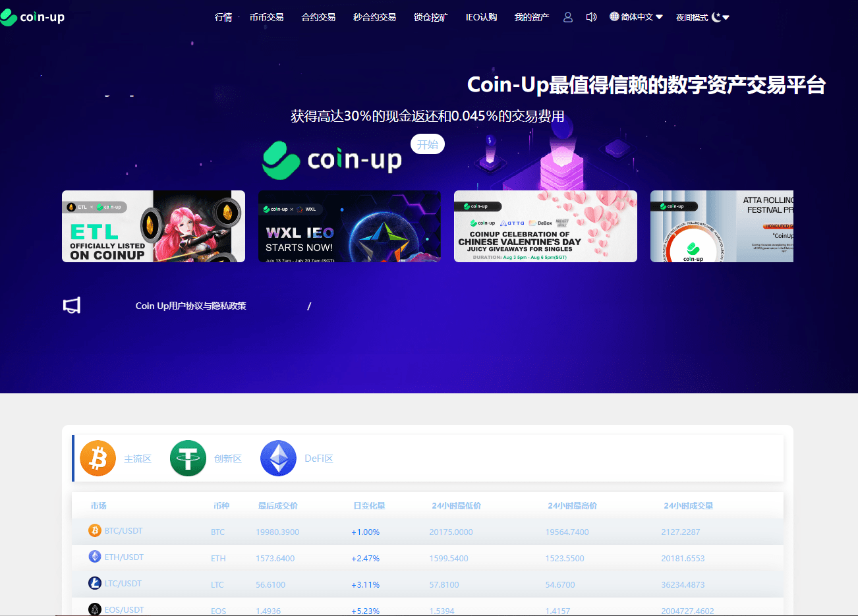Switch to the 主流区 tab label
858x616 pixels.
point(138,459)
